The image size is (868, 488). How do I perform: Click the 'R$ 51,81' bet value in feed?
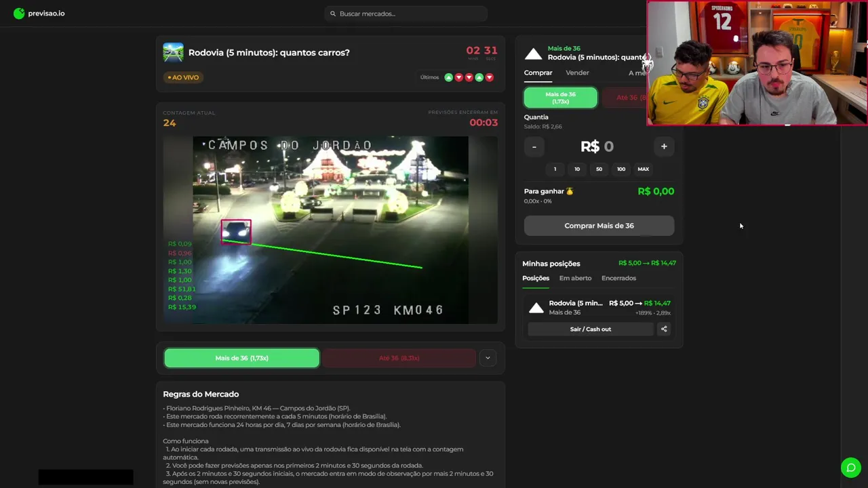[x=182, y=289]
